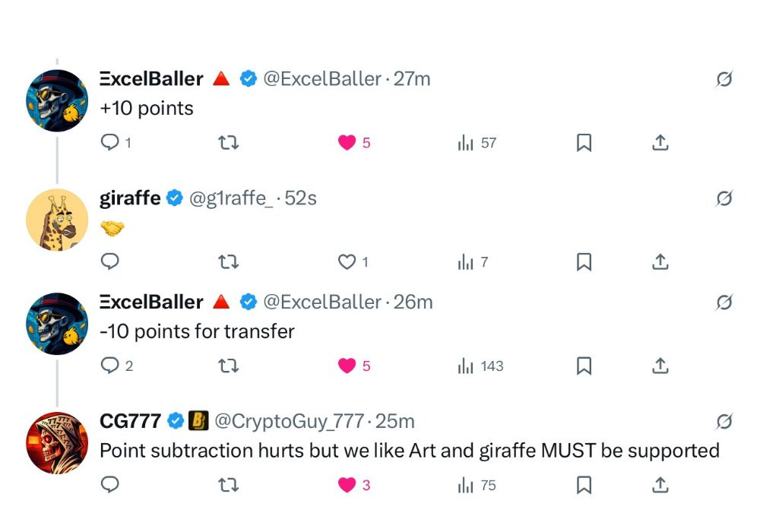Open Grok icon on giraffe's tweet
This screenshot has height=532, width=760.
click(x=724, y=198)
